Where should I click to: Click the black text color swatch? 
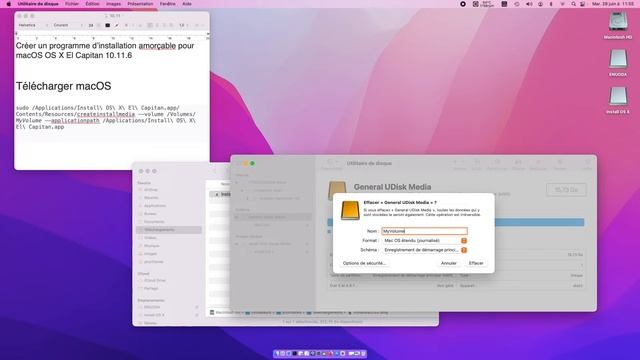pyautogui.click(x=107, y=25)
